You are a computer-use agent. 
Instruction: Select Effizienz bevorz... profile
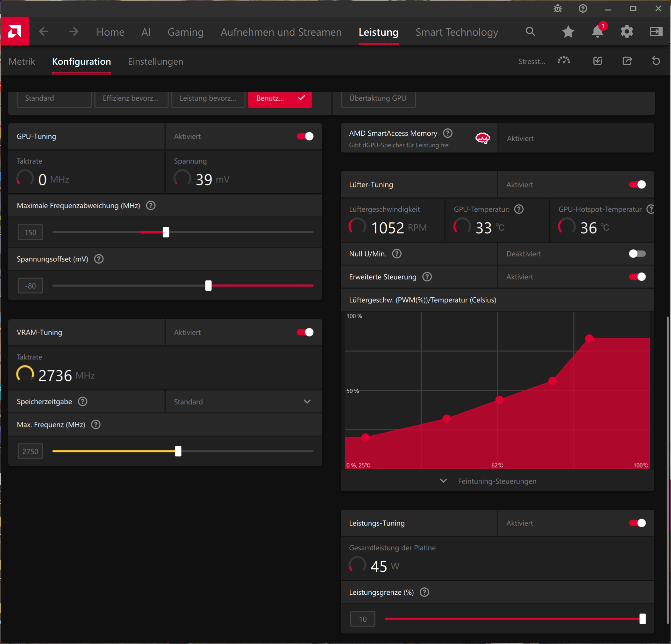point(131,99)
